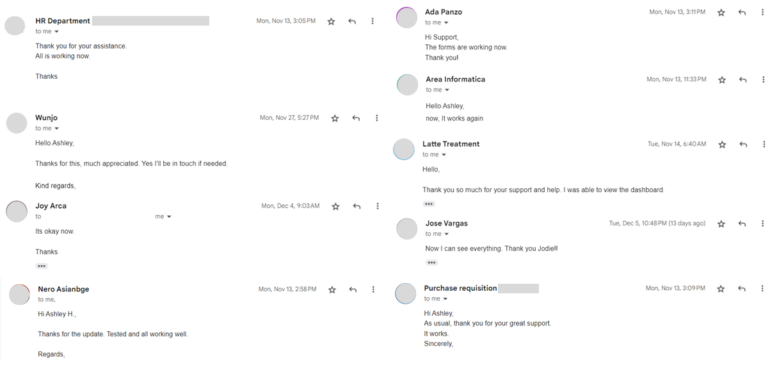The height and width of the screenshot is (367, 768).
Task: Open more options for Wunjo's email
Action: [377, 118]
